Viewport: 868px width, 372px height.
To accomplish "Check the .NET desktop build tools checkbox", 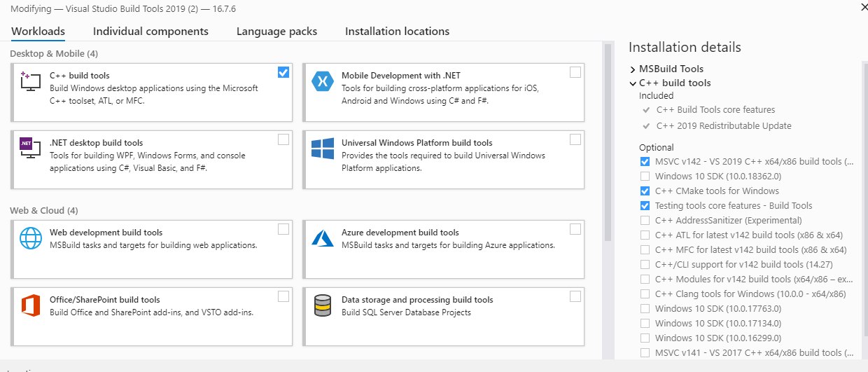I will pos(283,139).
